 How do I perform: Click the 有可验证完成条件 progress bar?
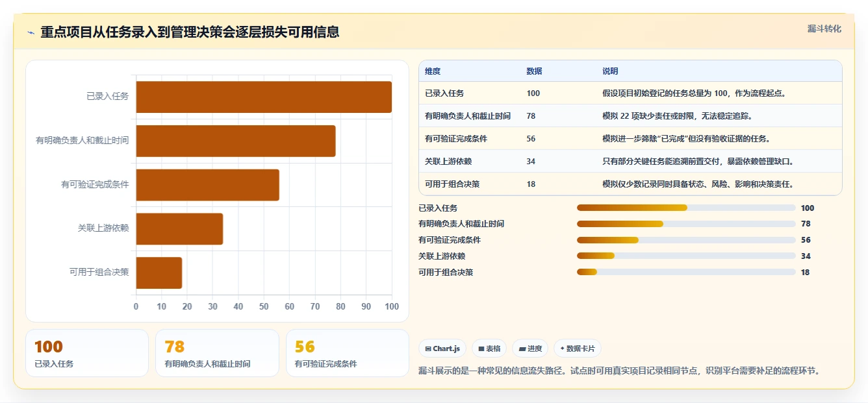(686, 240)
